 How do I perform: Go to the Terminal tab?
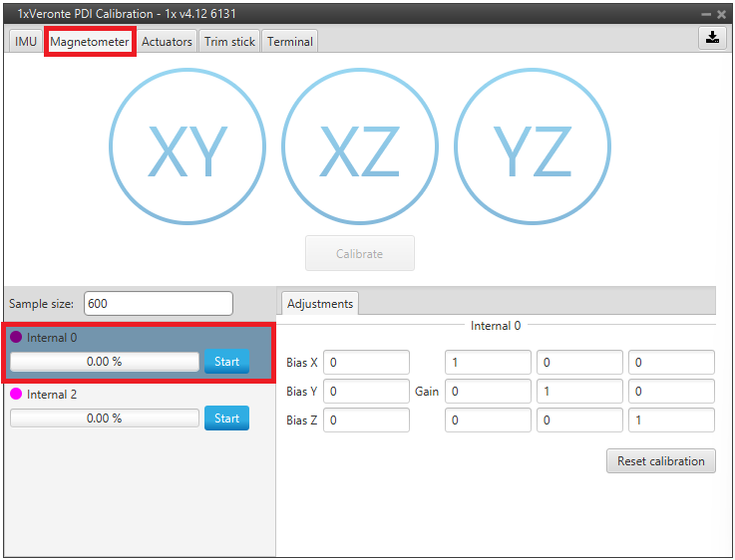(290, 42)
